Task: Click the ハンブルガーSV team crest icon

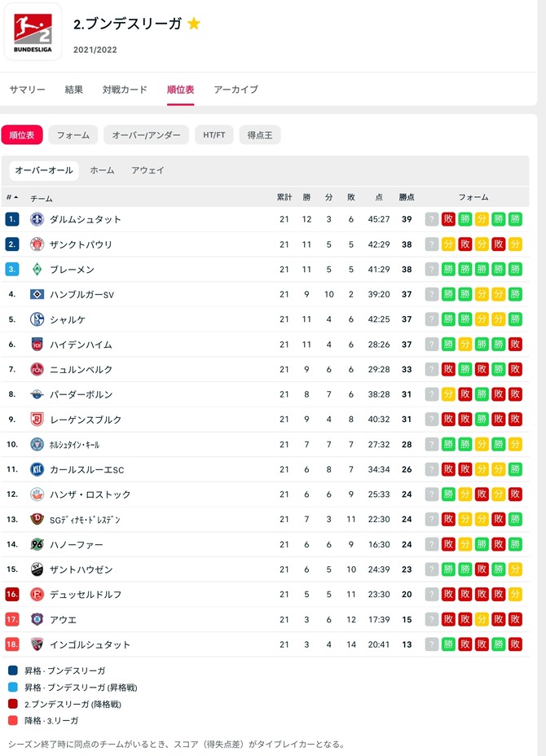Action: tap(37, 294)
